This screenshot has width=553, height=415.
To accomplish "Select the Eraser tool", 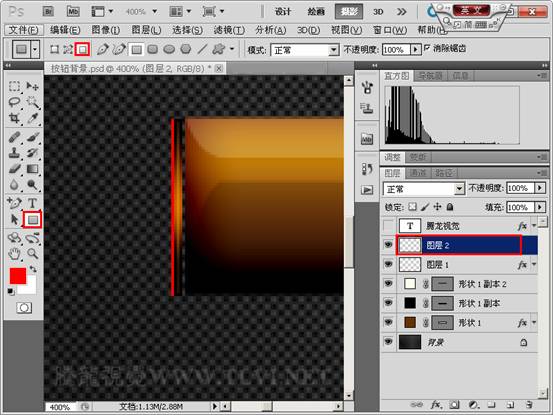I will tap(14, 169).
